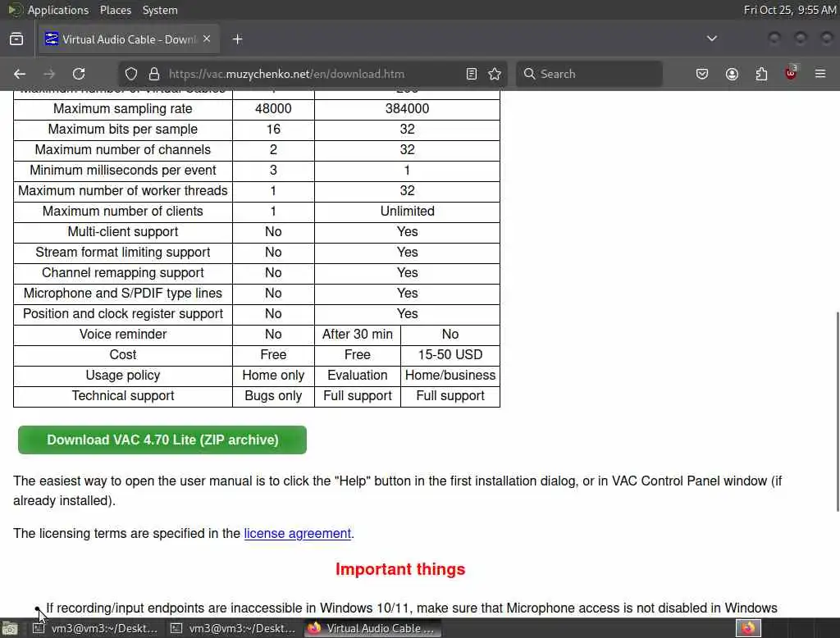840x638 pixels.
Task: Click the site security padlock icon
Action: 154,74
